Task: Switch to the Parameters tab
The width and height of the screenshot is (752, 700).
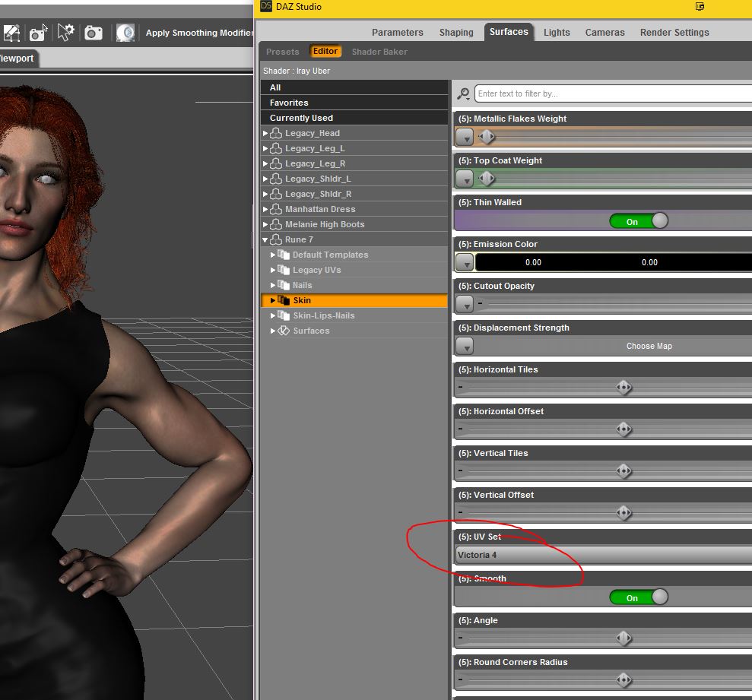Action: point(397,33)
